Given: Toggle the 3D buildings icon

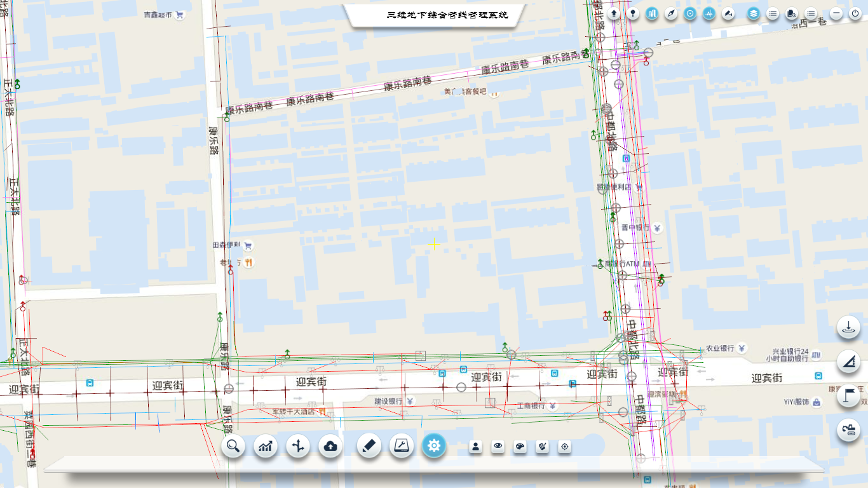Looking at the screenshot, I should (x=652, y=13).
